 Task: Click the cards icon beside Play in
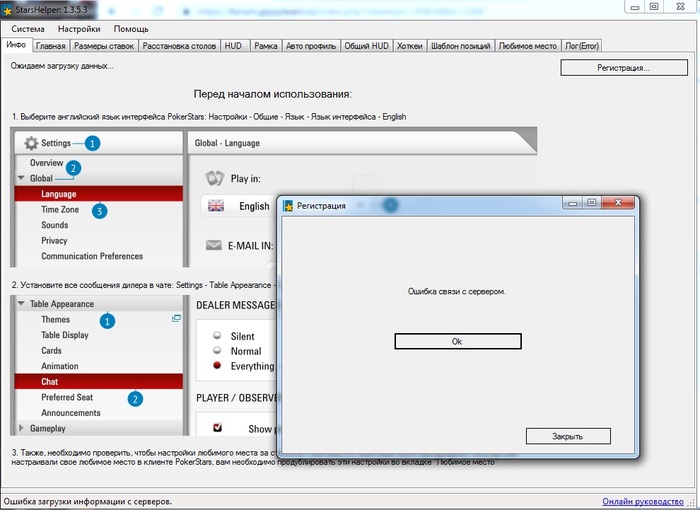click(x=214, y=179)
